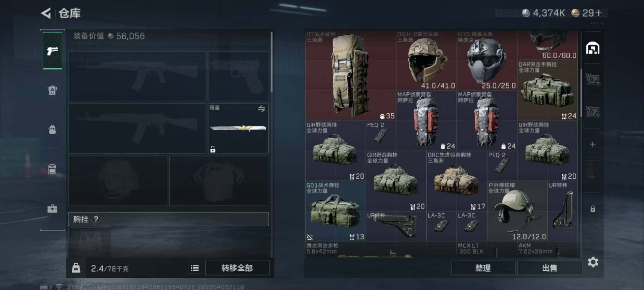The width and height of the screenshot is (644, 290).
Task: Open the 胸挂 help question mark
Action: pyautogui.click(x=96, y=219)
